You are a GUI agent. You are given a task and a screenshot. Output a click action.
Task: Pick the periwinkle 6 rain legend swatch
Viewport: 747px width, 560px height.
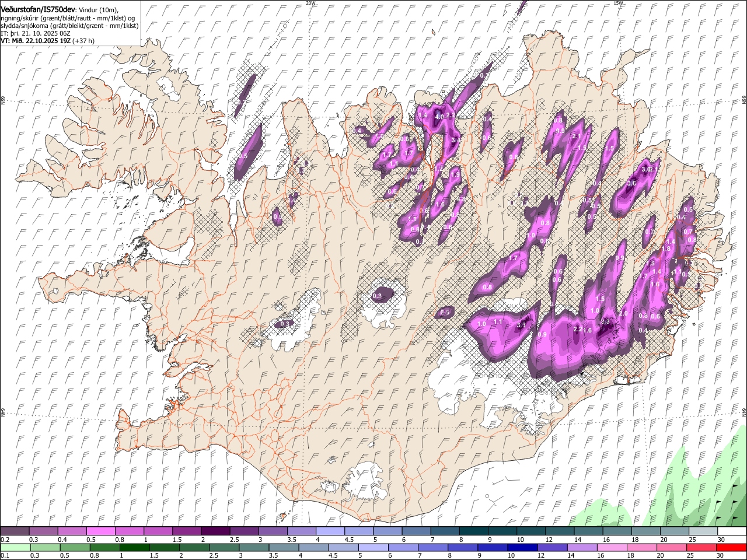pos(403,547)
